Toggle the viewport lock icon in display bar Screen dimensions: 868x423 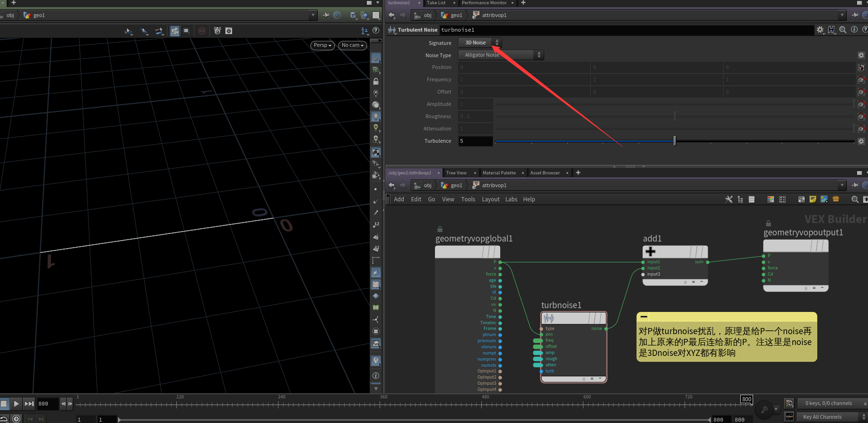pyautogui.click(x=376, y=82)
